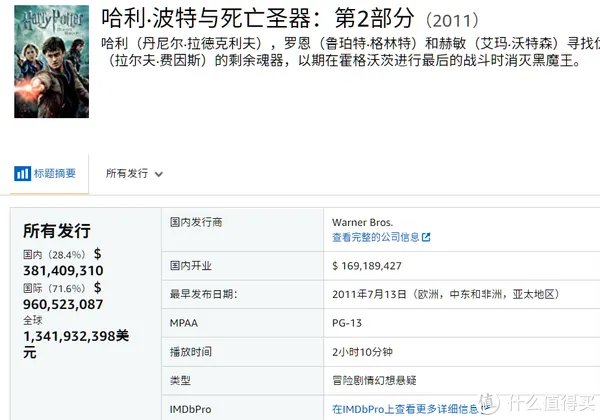Click the worldwide total 1,341,932,398美元

tap(76, 344)
